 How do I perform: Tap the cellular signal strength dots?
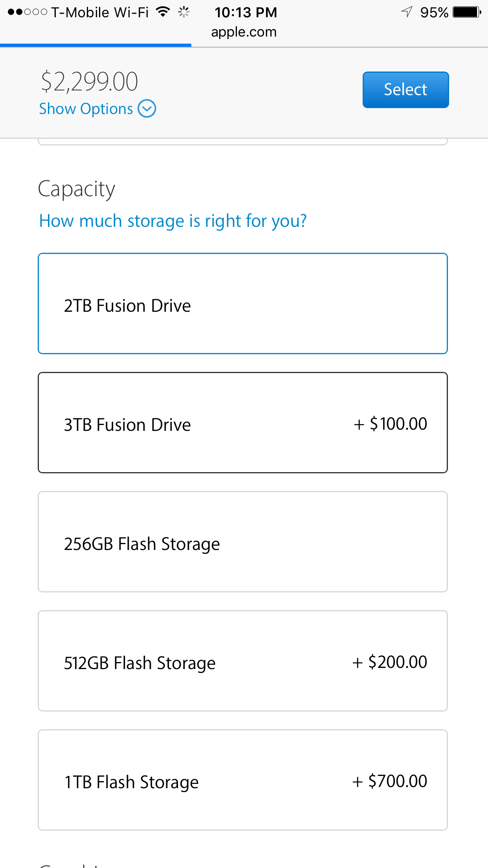pos(27,12)
